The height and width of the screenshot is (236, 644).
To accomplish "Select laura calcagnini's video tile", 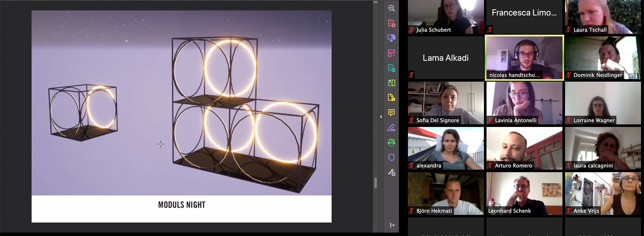I will coord(603,148).
